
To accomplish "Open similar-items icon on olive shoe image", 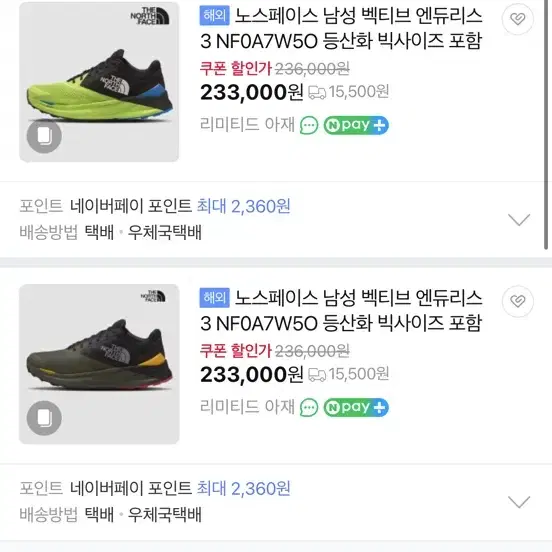I will click(44, 418).
